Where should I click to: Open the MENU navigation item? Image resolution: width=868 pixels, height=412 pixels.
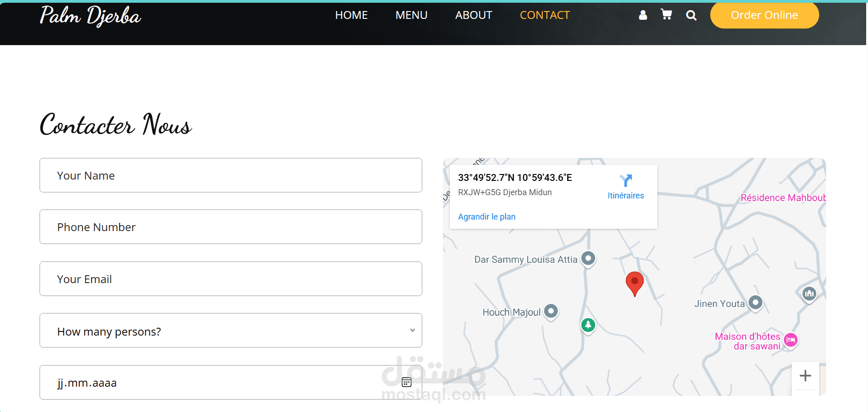click(411, 15)
